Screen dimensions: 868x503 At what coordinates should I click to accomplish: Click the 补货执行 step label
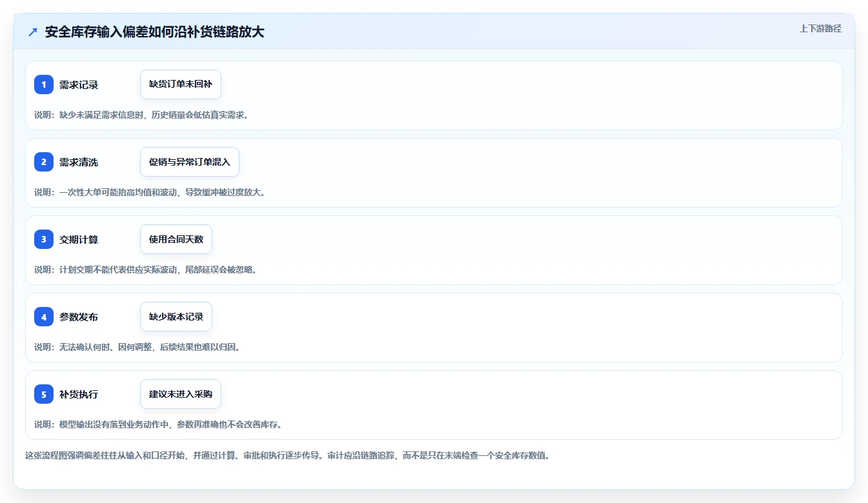[79, 394]
